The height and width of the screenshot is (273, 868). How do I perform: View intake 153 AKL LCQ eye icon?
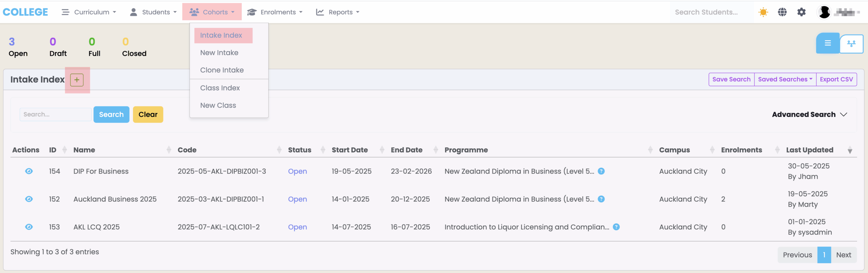(x=29, y=227)
